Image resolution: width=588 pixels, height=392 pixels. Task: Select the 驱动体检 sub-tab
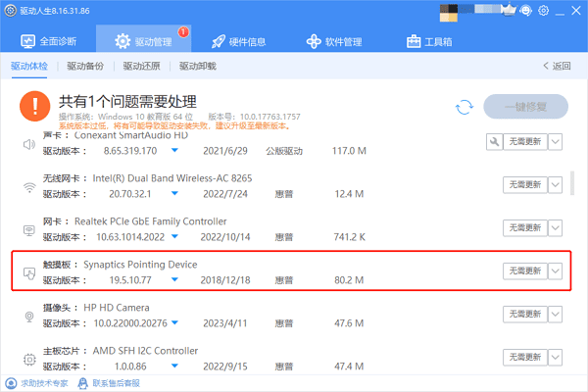click(x=29, y=66)
